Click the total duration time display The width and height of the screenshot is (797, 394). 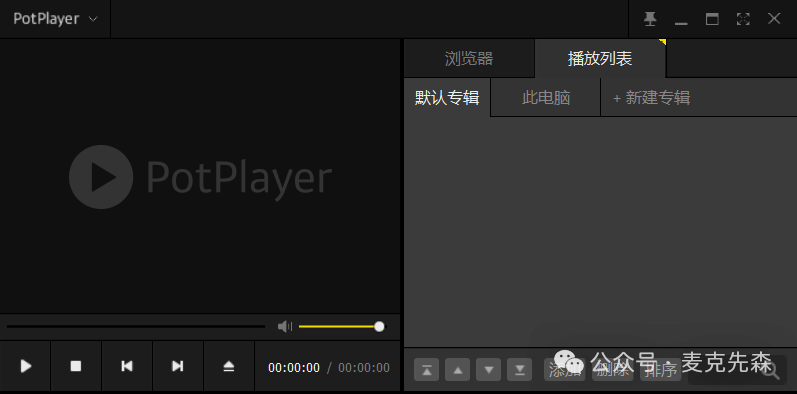click(x=364, y=368)
